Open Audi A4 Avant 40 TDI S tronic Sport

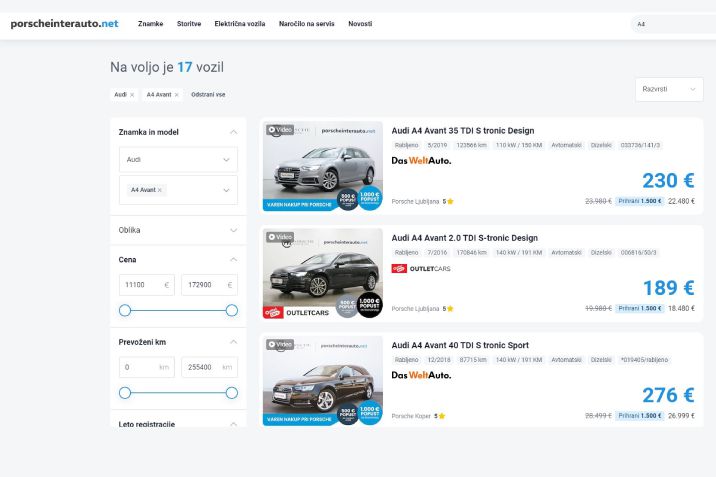coord(460,346)
